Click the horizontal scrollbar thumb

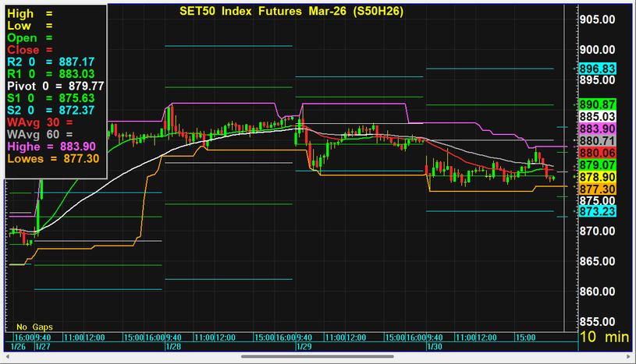click(318, 357)
